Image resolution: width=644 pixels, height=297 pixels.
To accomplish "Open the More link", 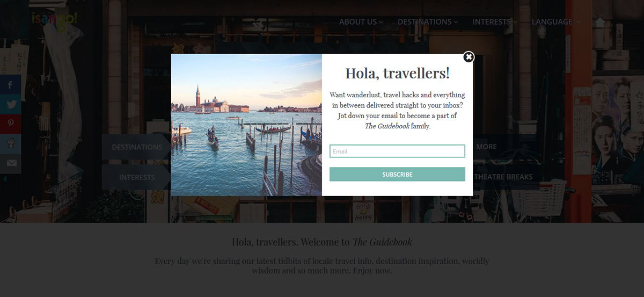I will coord(487,147).
